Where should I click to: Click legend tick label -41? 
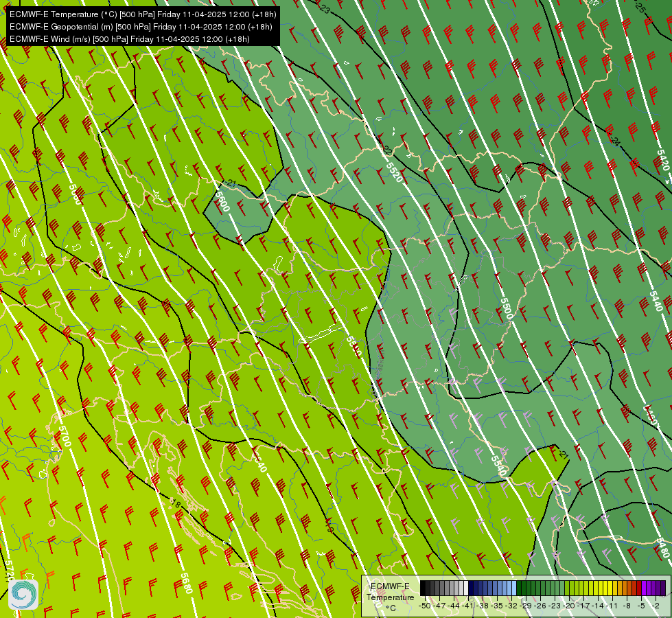point(467,606)
